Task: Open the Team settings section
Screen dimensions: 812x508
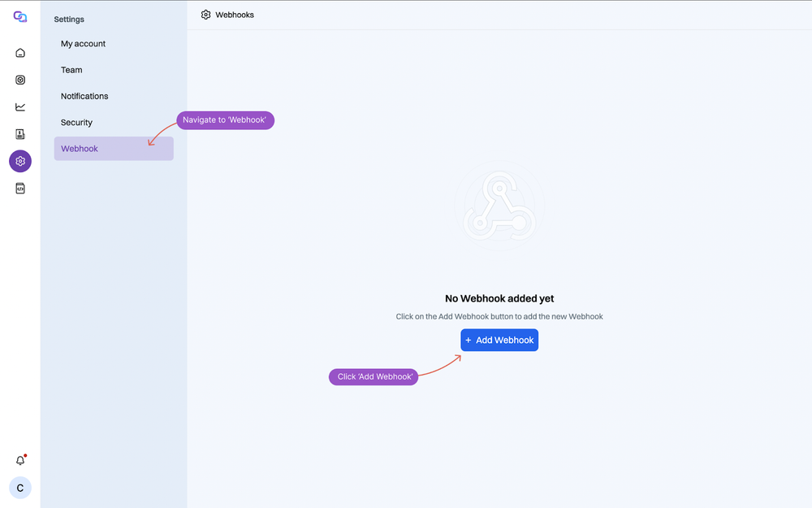Action: (71, 70)
